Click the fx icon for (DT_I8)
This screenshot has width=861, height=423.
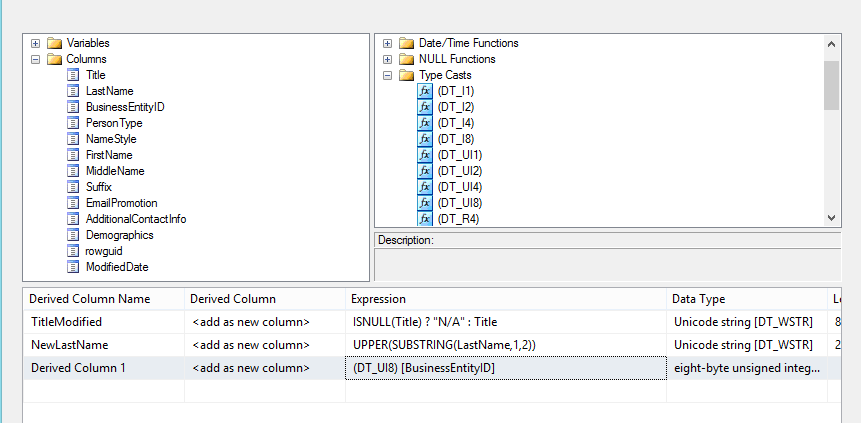425,138
